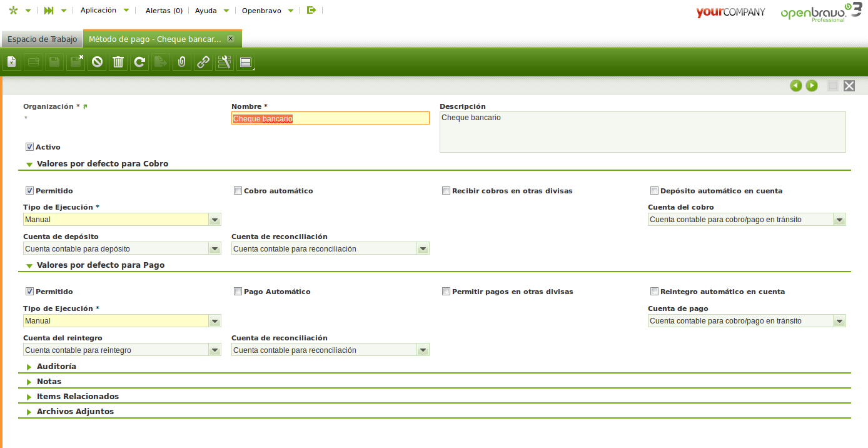Switch to the Espacio de Trabajo tab
Viewport: 868px width, 448px height.
42,39
